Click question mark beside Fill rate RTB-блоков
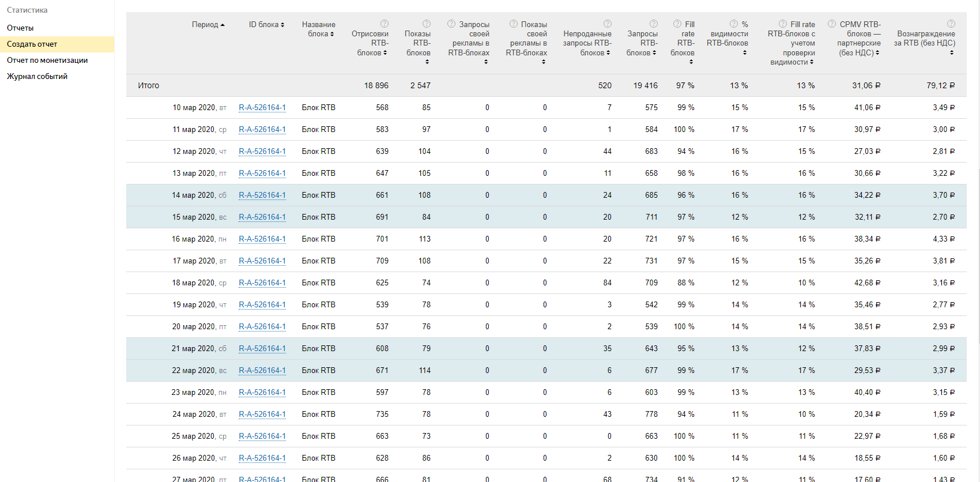This screenshot has width=980, height=482. (x=677, y=24)
